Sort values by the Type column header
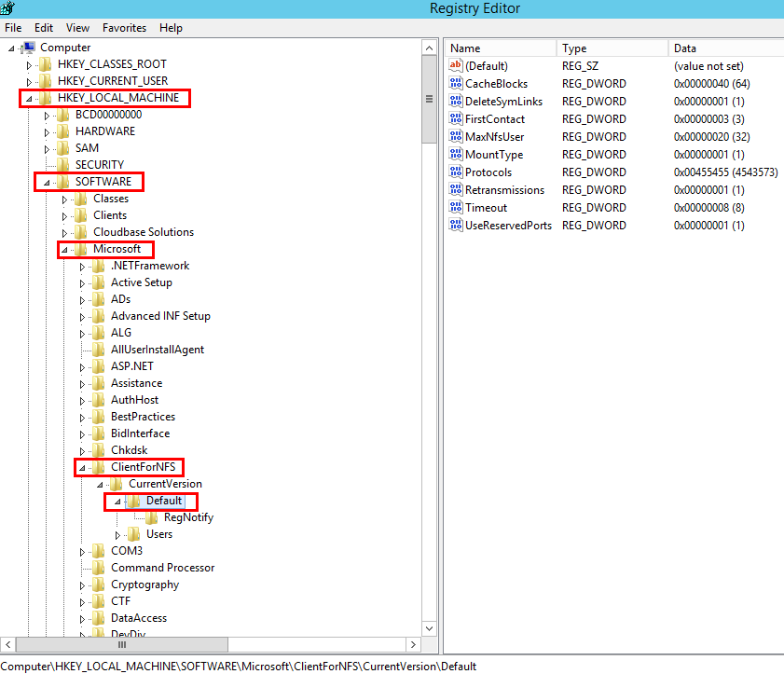The width and height of the screenshot is (784, 674). pyautogui.click(x=612, y=48)
